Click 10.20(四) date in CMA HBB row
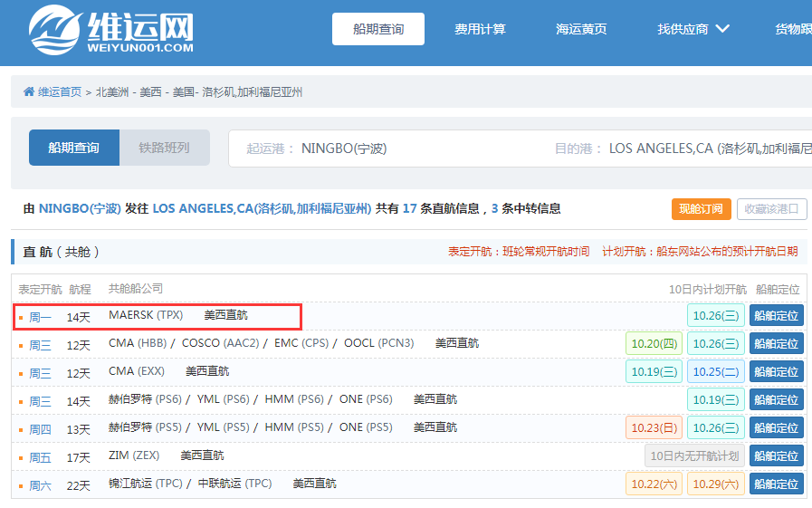812x508 pixels. click(x=653, y=344)
